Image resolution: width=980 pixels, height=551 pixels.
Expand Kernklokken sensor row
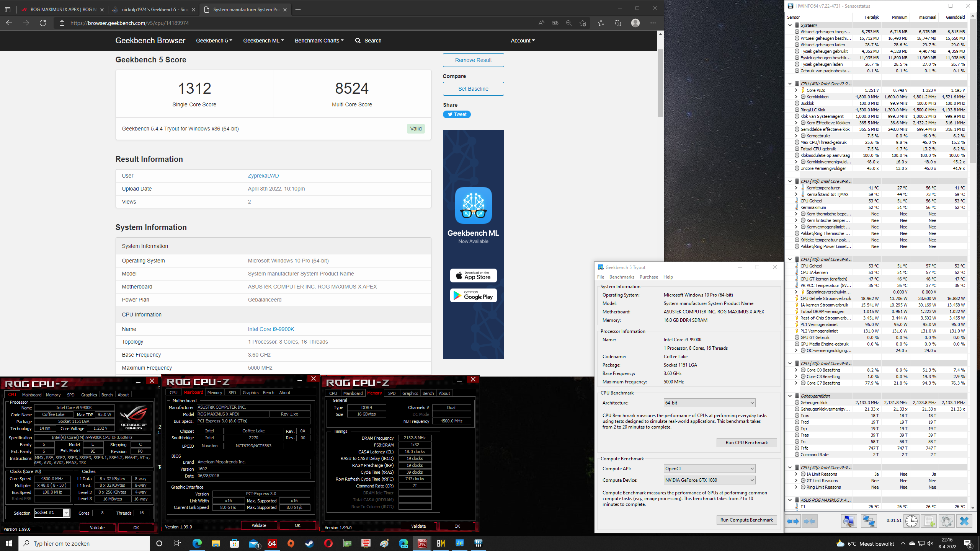point(796,97)
